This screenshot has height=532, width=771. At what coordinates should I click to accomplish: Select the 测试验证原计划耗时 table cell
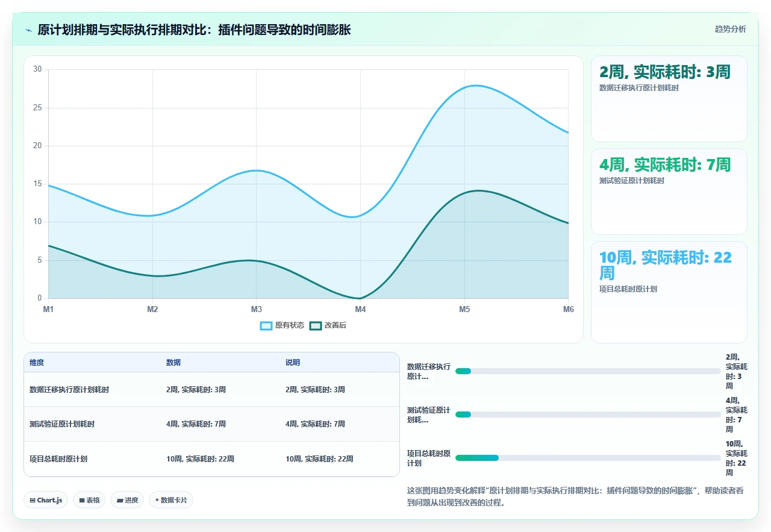coord(62,424)
